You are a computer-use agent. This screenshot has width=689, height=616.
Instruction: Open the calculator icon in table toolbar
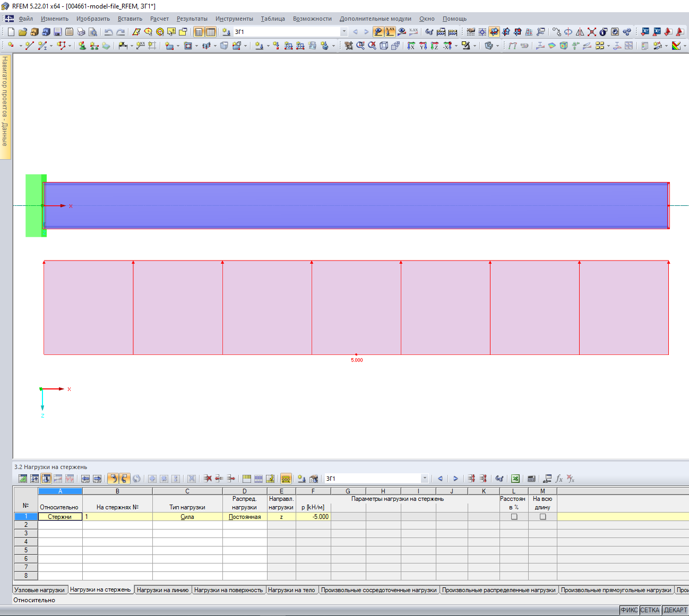click(531, 479)
